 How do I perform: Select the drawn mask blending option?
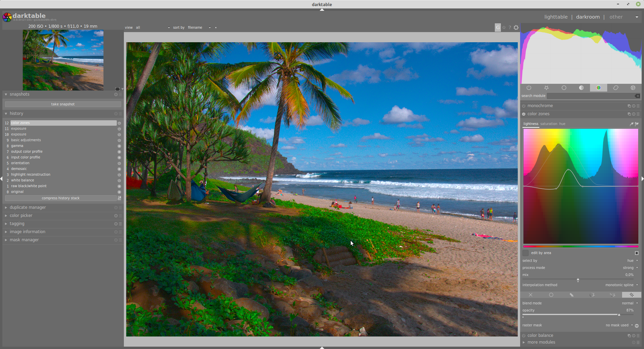pyautogui.click(x=571, y=295)
